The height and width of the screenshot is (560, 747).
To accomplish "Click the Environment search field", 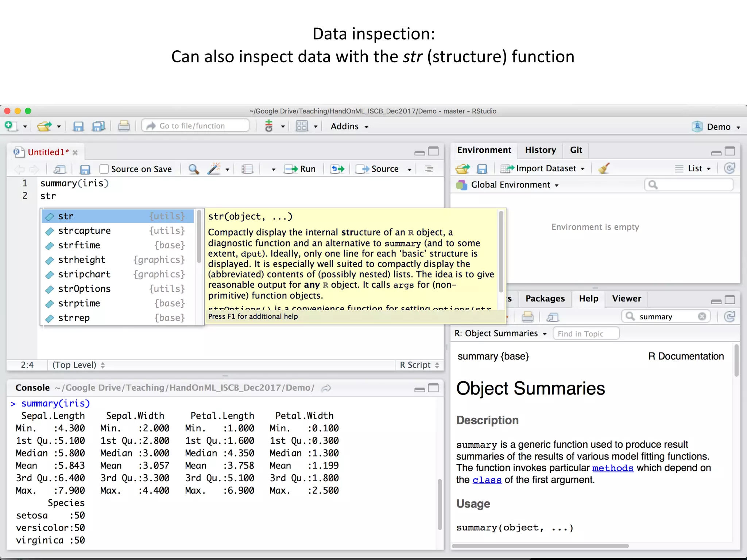I will [689, 185].
